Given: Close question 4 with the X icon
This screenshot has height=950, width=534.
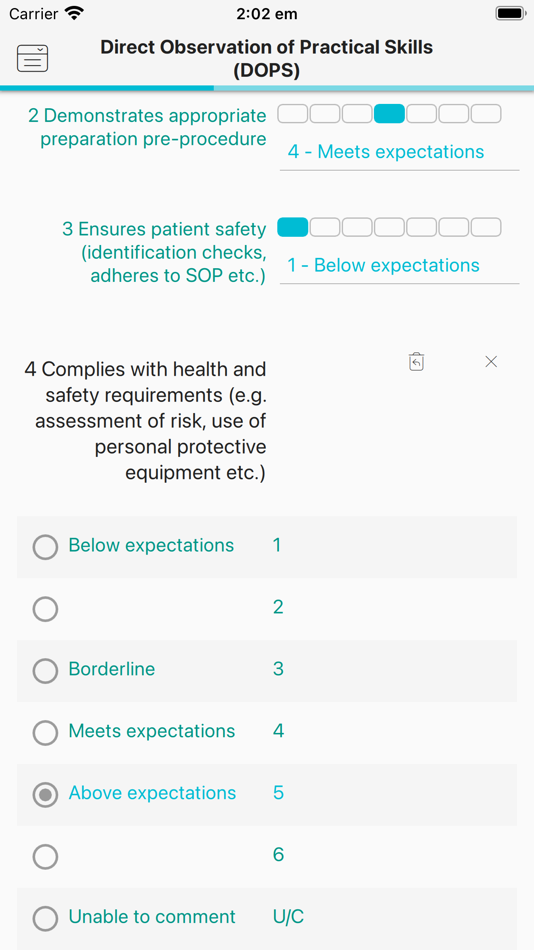Looking at the screenshot, I should pos(492,362).
